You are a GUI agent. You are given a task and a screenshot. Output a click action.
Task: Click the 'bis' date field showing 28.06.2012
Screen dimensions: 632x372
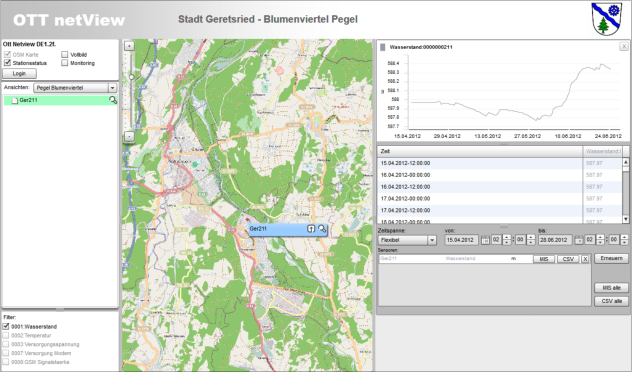555,240
